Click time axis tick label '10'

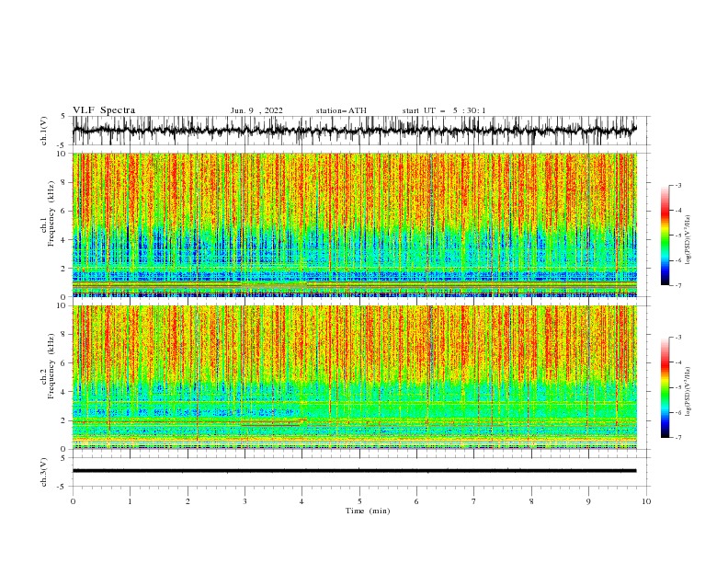click(x=646, y=501)
